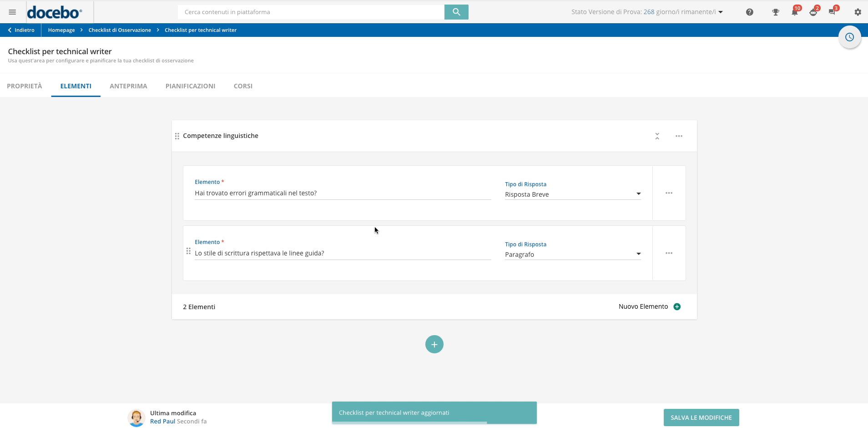Edit the errori grammaticali element text field
The width and height of the screenshot is (868, 428).
[x=343, y=193]
